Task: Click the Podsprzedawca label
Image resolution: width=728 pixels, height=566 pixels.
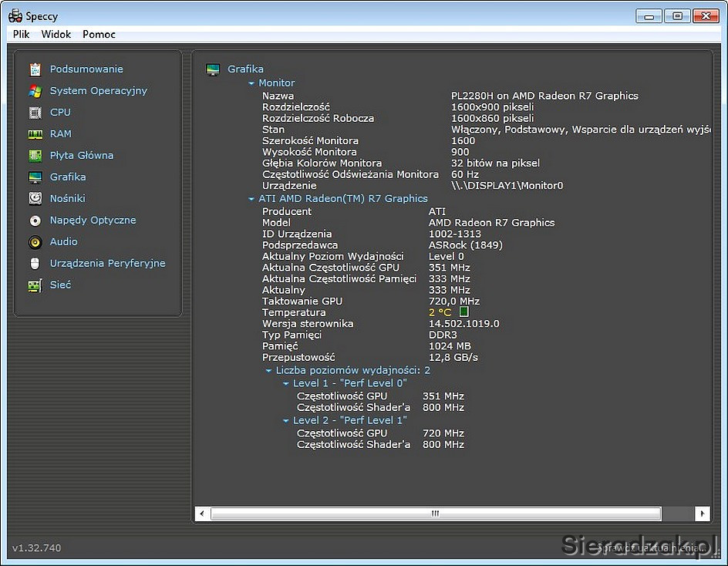Action: tap(300, 244)
